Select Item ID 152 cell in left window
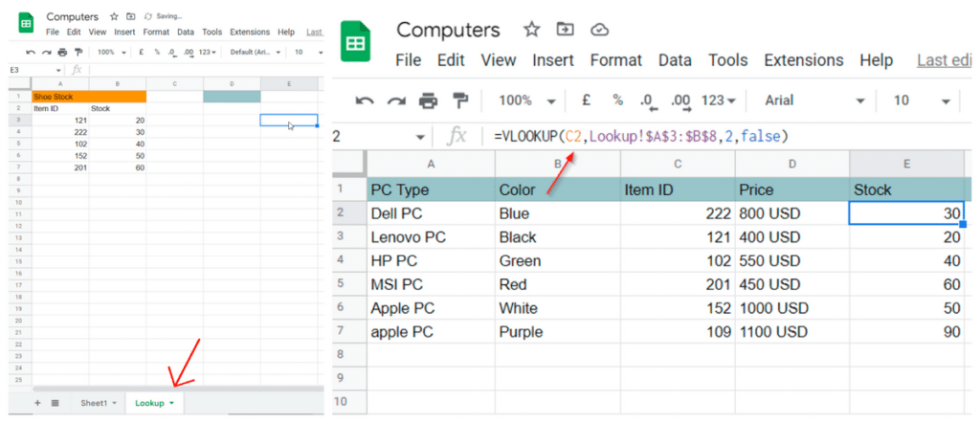The height and width of the screenshot is (423, 980). [60, 156]
